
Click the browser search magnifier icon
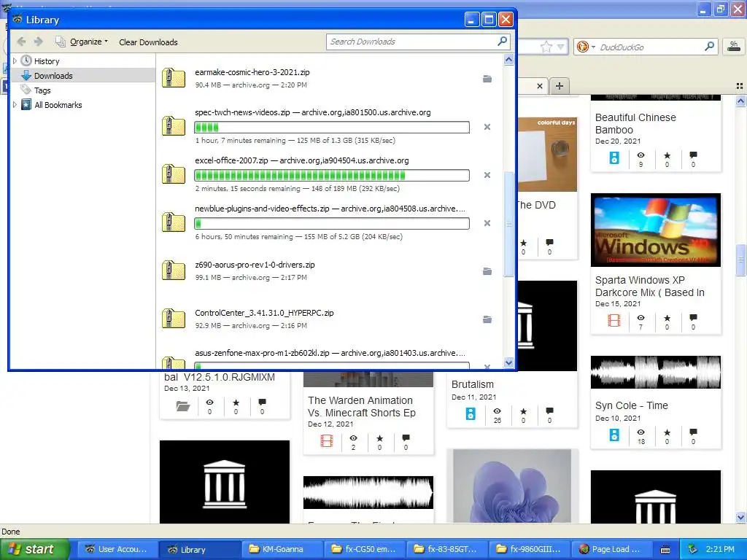click(x=709, y=46)
